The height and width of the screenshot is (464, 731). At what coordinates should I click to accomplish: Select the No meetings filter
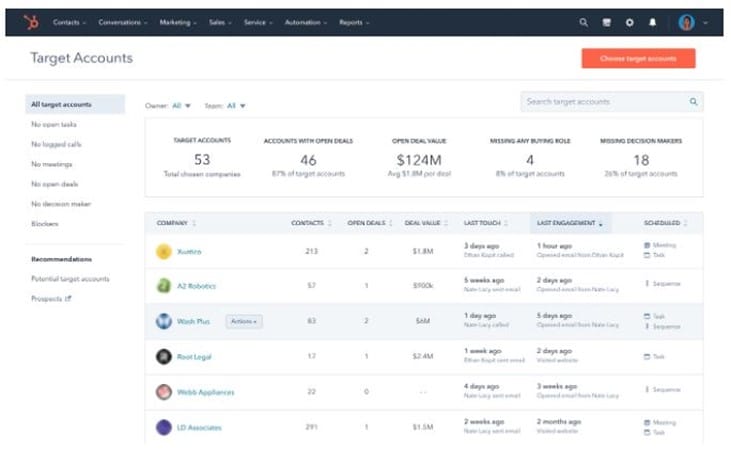pyautogui.click(x=51, y=164)
